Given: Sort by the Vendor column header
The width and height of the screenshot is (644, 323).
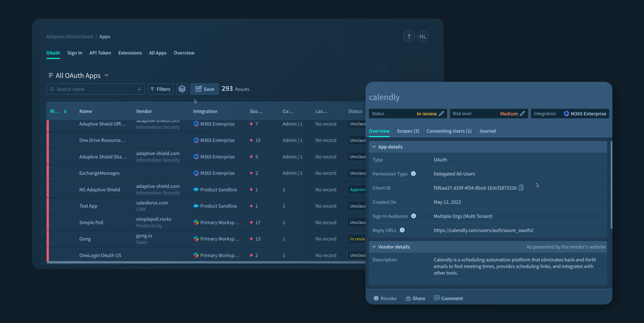Looking at the screenshot, I should coord(144,111).
